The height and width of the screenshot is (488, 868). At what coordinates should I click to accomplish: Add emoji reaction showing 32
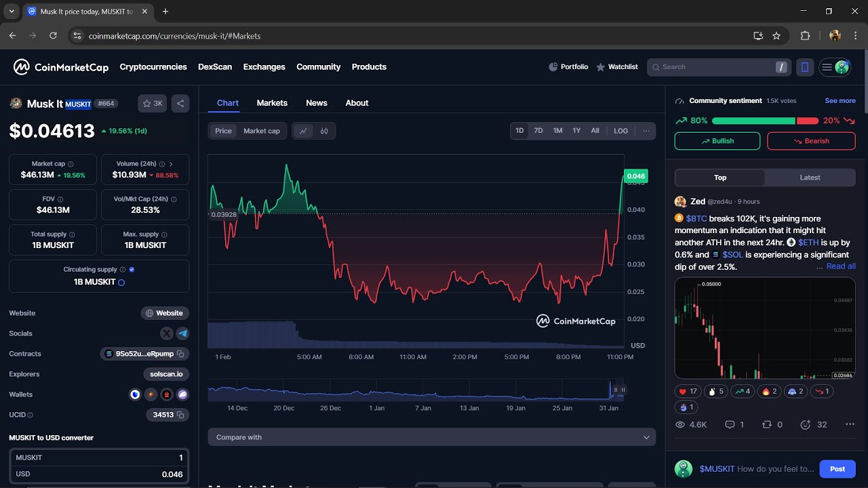tap(813, 425)
